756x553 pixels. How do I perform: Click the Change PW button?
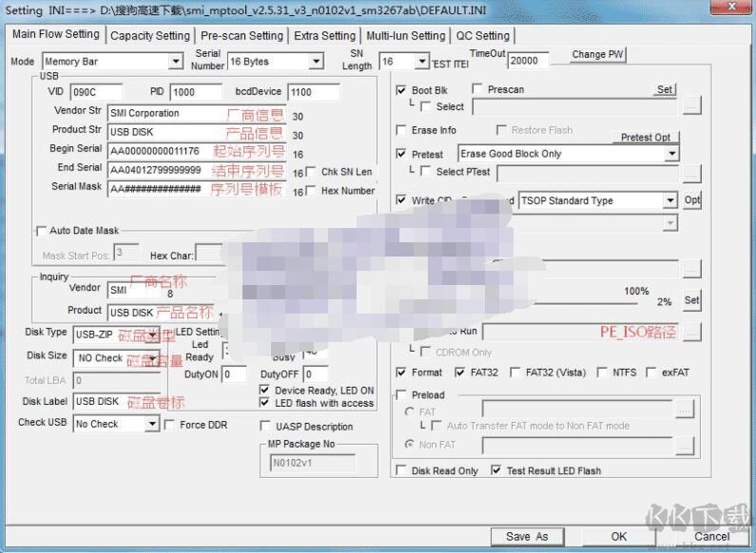pyautogui.click(x=598, y=54)
